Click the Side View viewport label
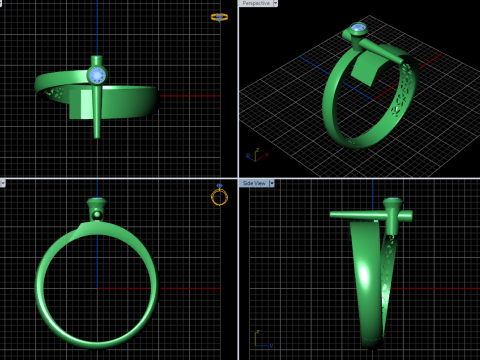Viewport: 480px width, 360px height. [x=254, y=183]
